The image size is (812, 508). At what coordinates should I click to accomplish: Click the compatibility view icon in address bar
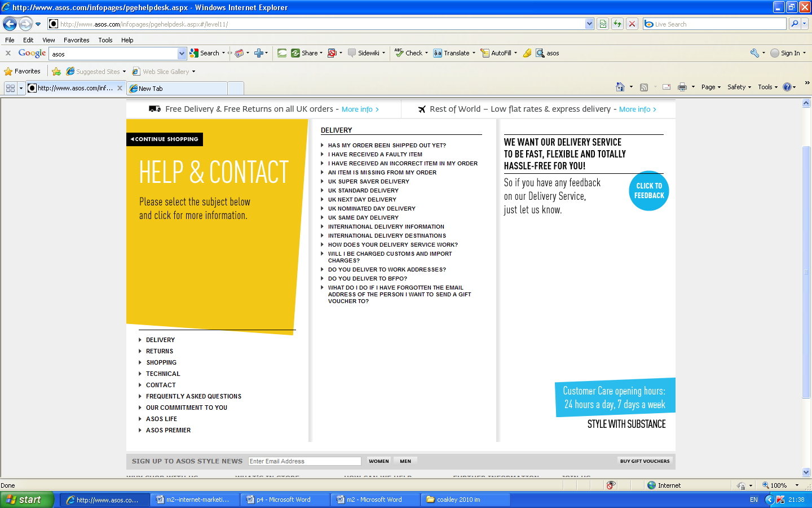603,24
